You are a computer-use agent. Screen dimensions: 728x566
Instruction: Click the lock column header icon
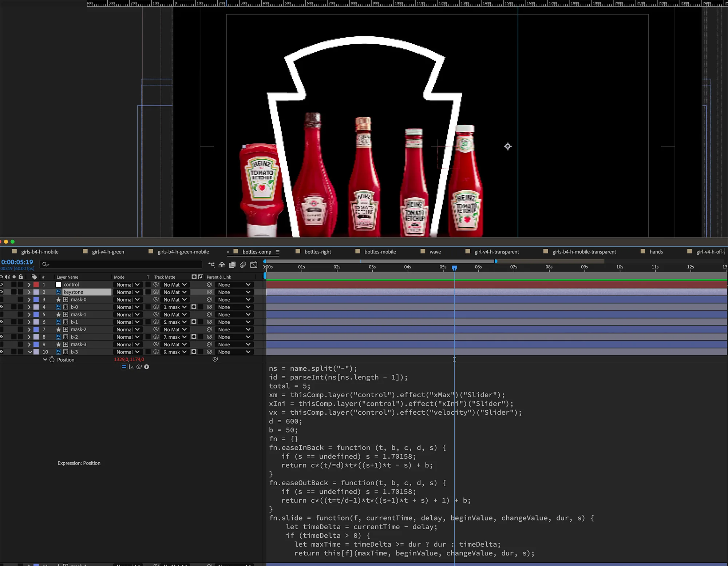[21, 277]
